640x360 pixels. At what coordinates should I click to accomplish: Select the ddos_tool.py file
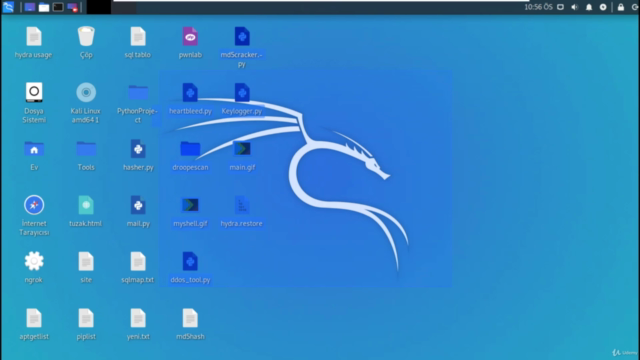click(190, 268)
